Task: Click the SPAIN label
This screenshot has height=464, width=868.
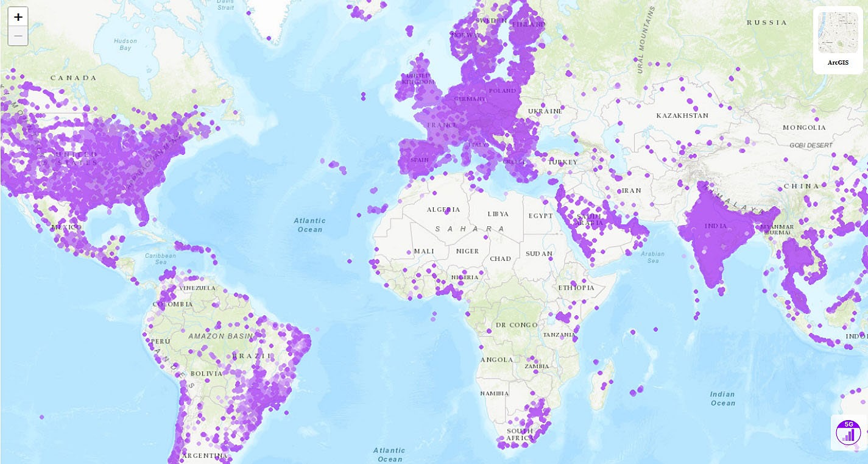Action: 420,160
